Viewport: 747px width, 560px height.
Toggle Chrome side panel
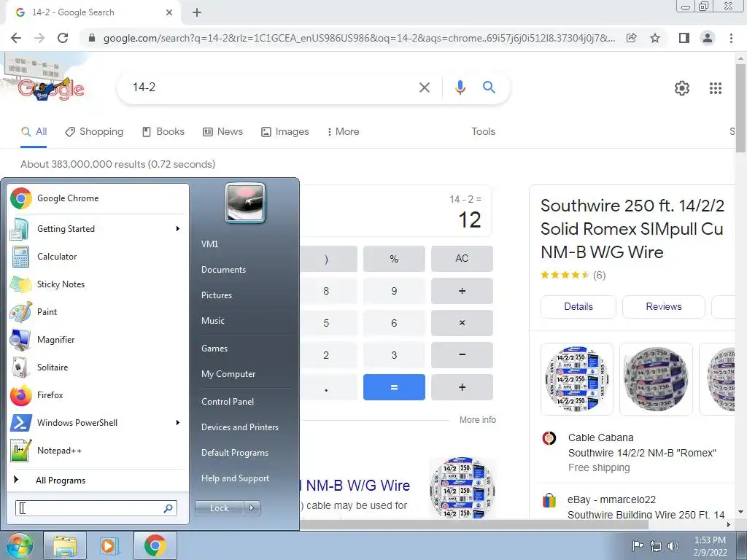(684, 38)
